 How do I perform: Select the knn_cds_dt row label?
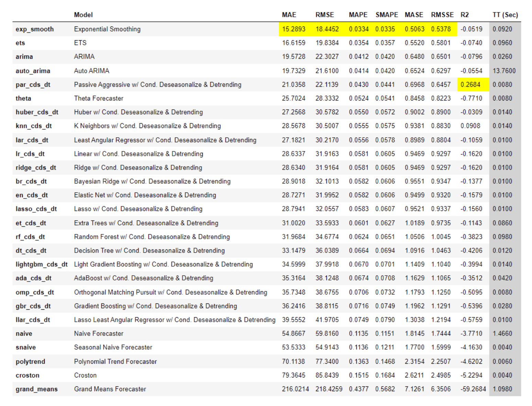[x=33, y=126]
